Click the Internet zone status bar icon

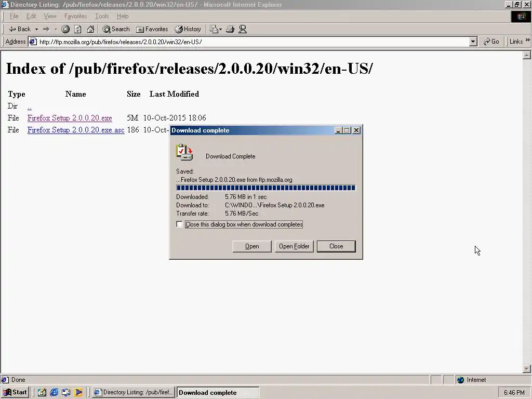[460, 380]
